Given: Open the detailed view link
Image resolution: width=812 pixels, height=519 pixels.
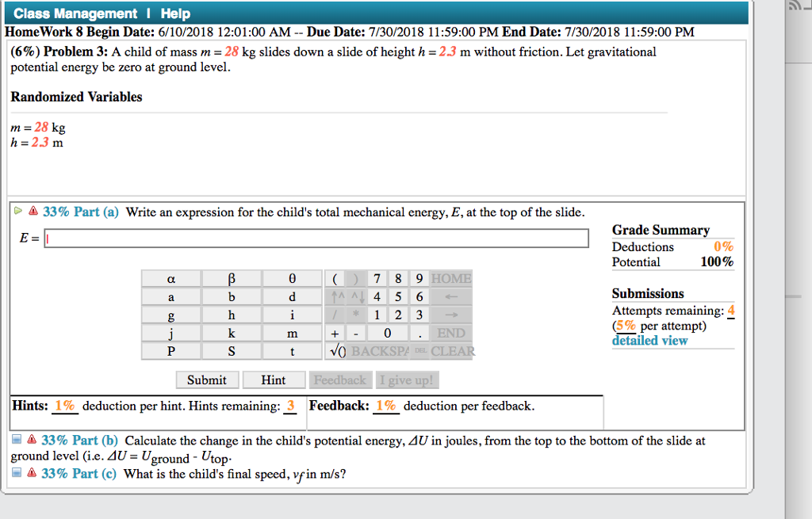Looking at the screenshot, I should pos(649,340).
